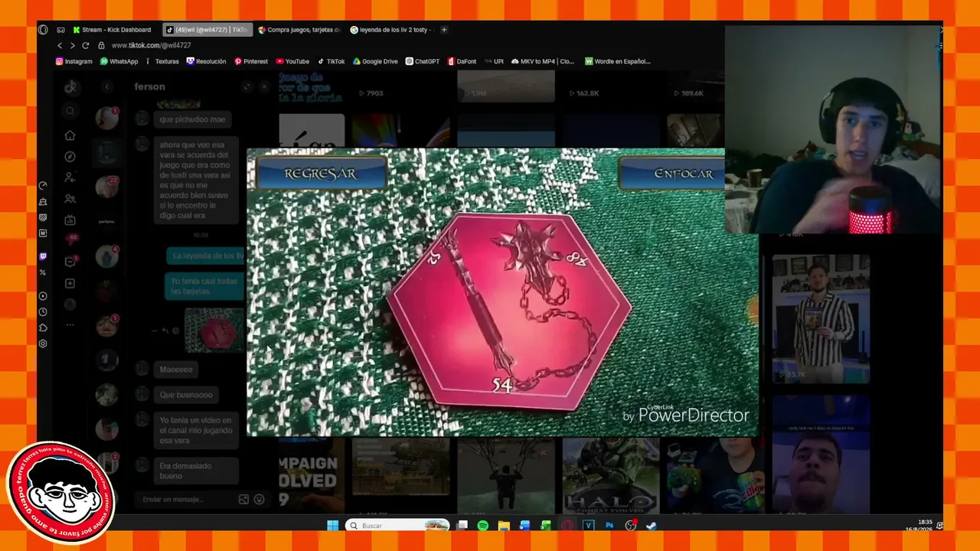The width and height of the screenshot is (980, 551).
Task: Open the Google Drive bookmark
Action: [x=375, y=61]
